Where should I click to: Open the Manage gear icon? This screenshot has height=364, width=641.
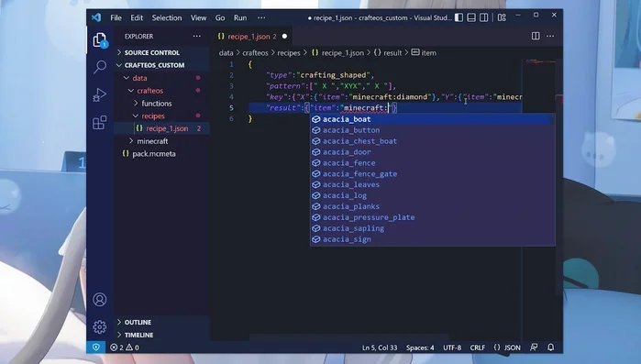point(99,326)
